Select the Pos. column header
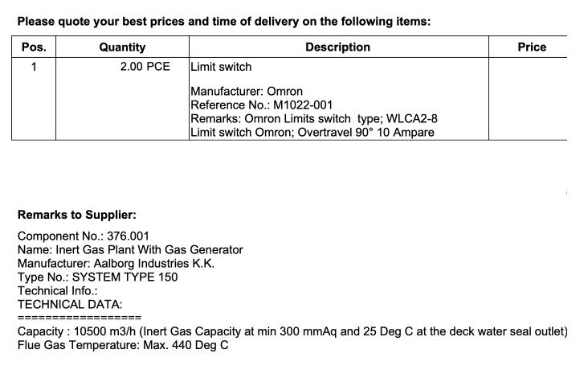 (x=33, y=47)
